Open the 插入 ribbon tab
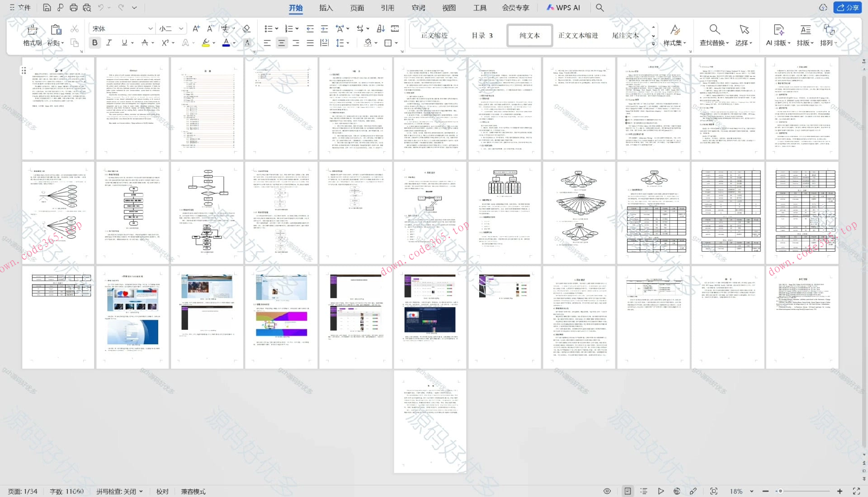 coord(325,8)
